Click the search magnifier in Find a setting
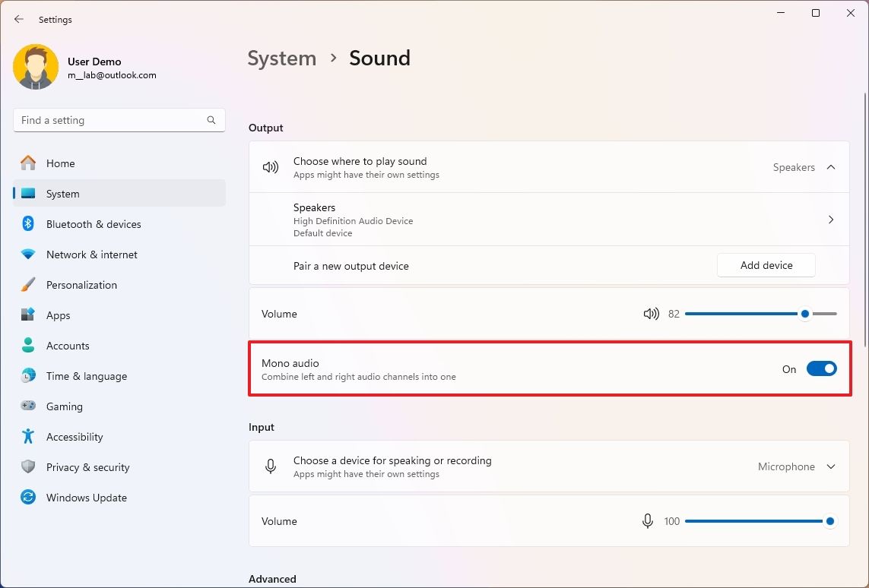 211,119
